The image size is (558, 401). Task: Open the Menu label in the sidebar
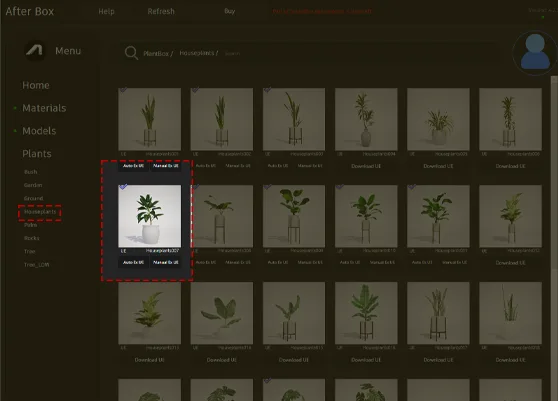coord(68,51)
